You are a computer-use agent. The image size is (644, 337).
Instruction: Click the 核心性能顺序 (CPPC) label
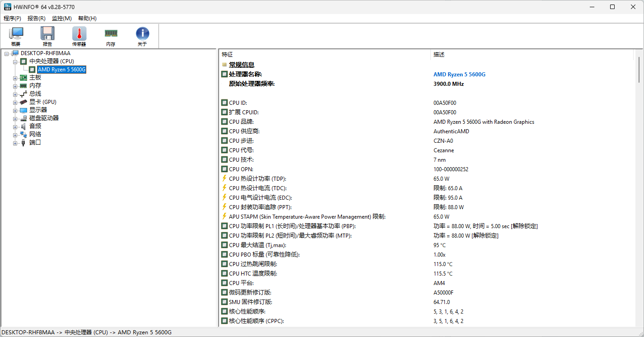pos(256,321)
